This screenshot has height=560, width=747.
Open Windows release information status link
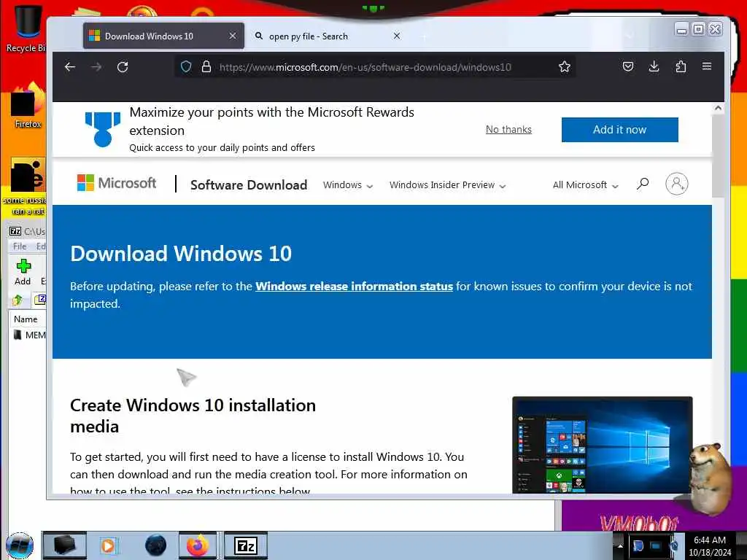coord(354,286)
